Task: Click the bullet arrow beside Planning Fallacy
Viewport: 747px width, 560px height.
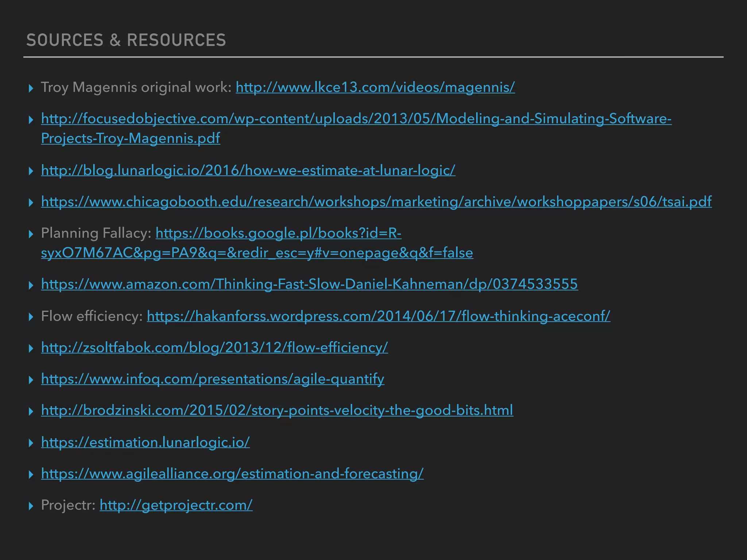Action: tap(31, 234)
